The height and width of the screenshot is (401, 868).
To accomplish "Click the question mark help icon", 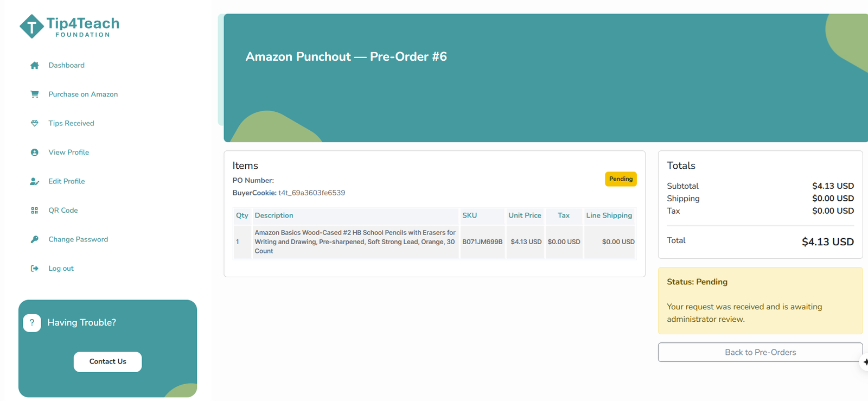I will [32, 323].
